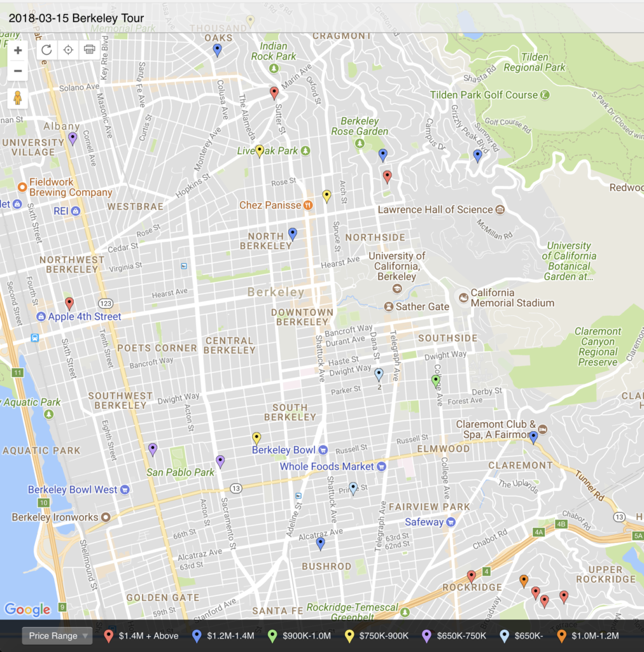
Task: Click the orange $1.0M-1.2M legend pin
Action: pos(562,636)
